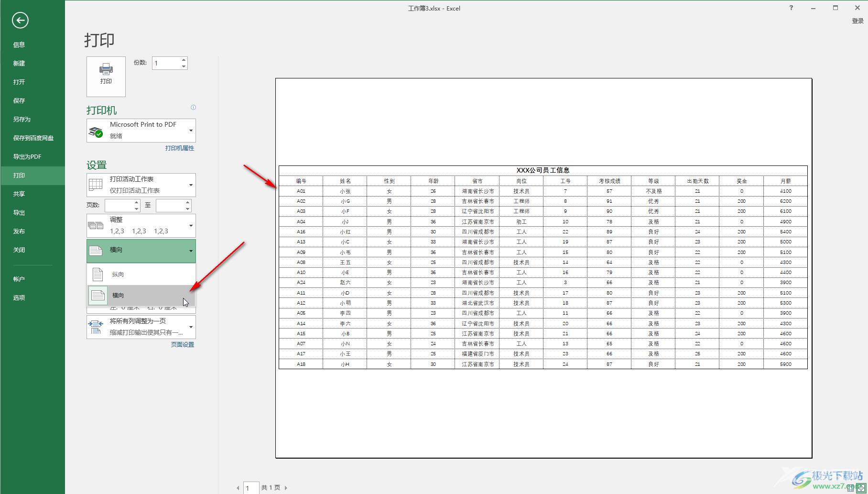The image size is (868, 494).
Task: Click the copies number input field
Action: pyautogui.click(x=166, y=63)
